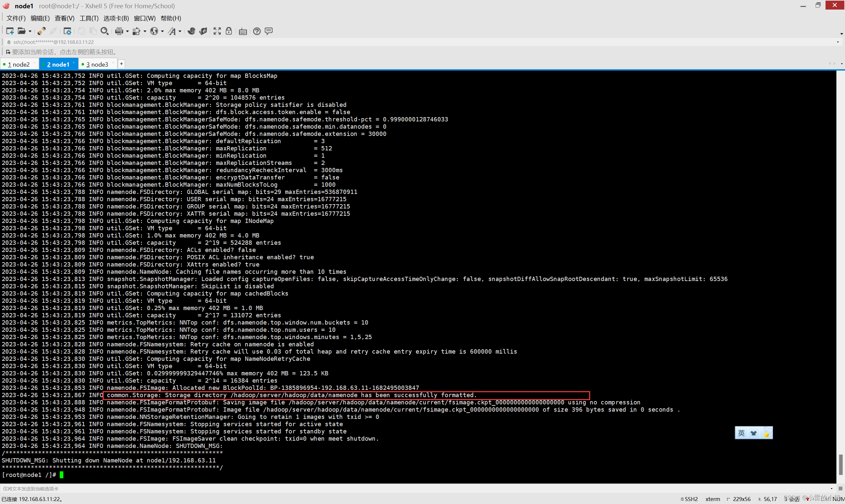Click the vertical scrollbar thumb of terminal

(841, 465)
